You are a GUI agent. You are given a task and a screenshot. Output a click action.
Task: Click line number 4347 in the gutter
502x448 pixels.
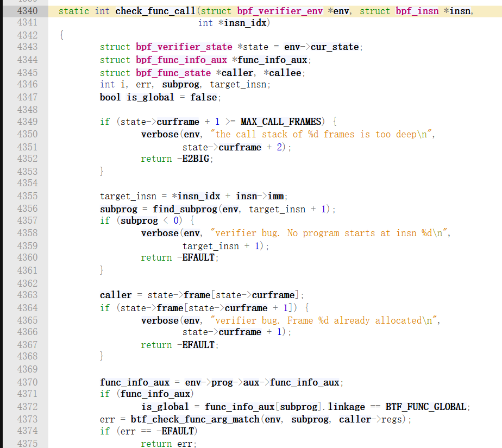[x=28, y=97]
